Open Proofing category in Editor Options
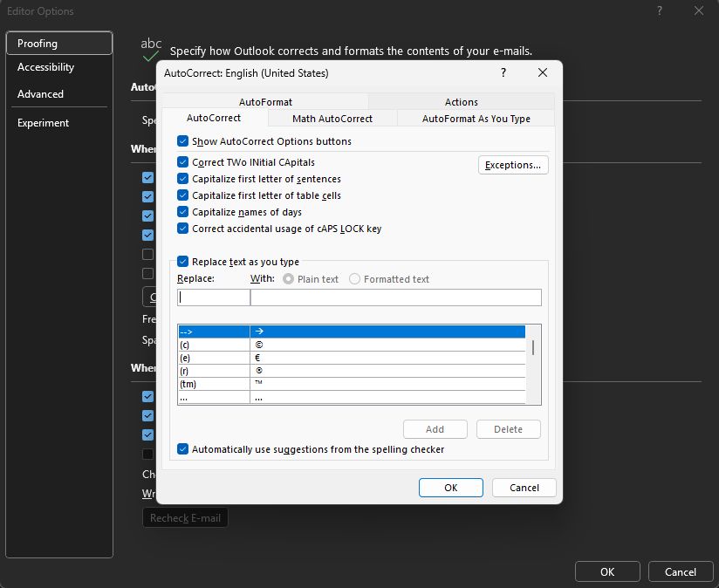 tap(59, 43)
